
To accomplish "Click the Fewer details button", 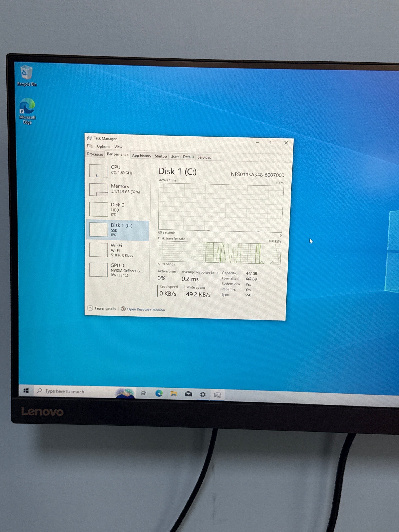I will tap(102, 308).
